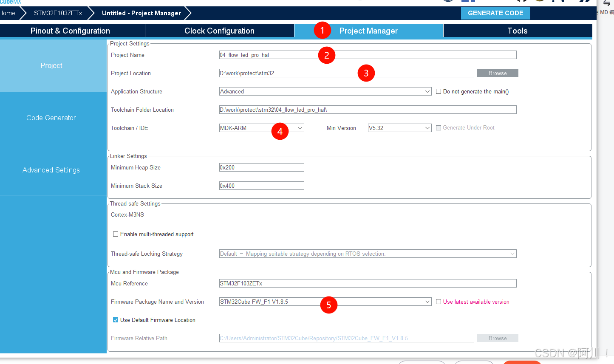
Task: Click the GENERATE CODE button
Action: click(495, 13)
